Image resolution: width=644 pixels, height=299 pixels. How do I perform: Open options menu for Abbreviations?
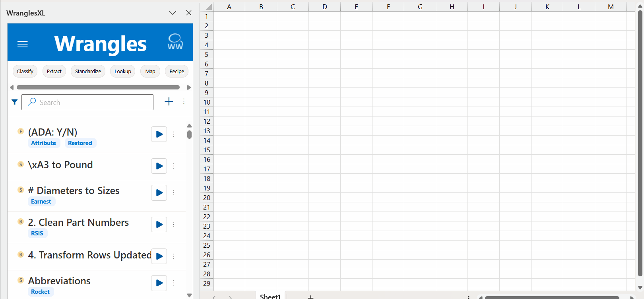point(174,283)
